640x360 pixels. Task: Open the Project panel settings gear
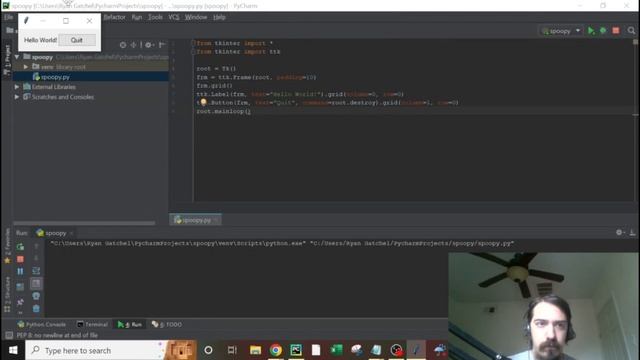(x=149, y=45)
